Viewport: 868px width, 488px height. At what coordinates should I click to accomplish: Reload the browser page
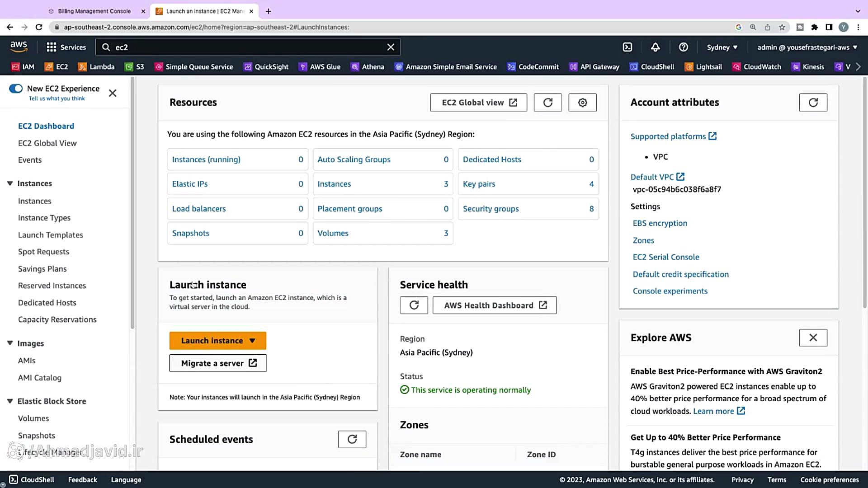pos(39,27)
